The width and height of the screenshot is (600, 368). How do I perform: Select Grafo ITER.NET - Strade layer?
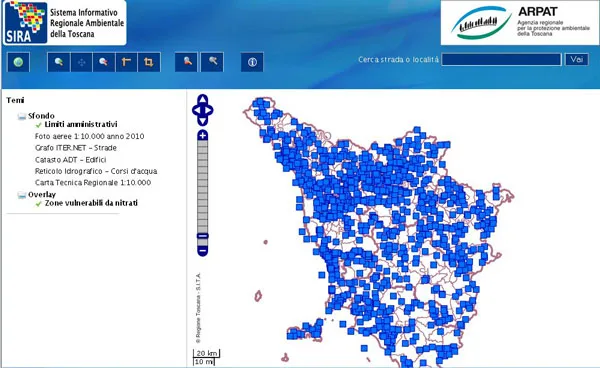click(76, 148)
